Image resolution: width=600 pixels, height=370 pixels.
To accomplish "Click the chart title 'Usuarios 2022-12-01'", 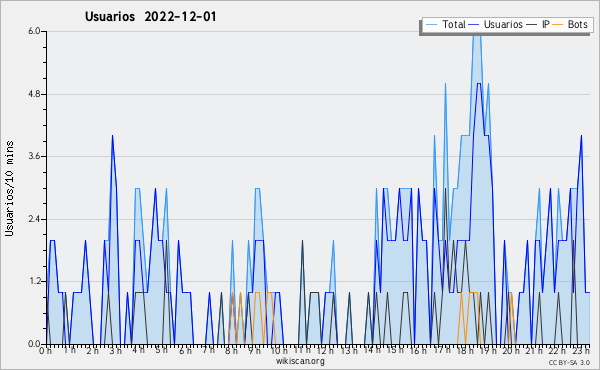I will [x=150, y=17].
